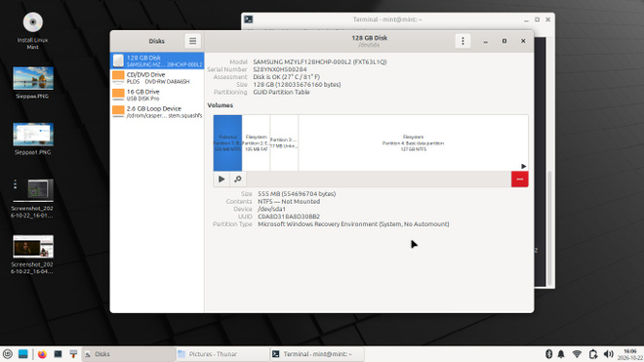Open Install Linux Mint desktop icon
644x362 pixels.
click(33, 31)
